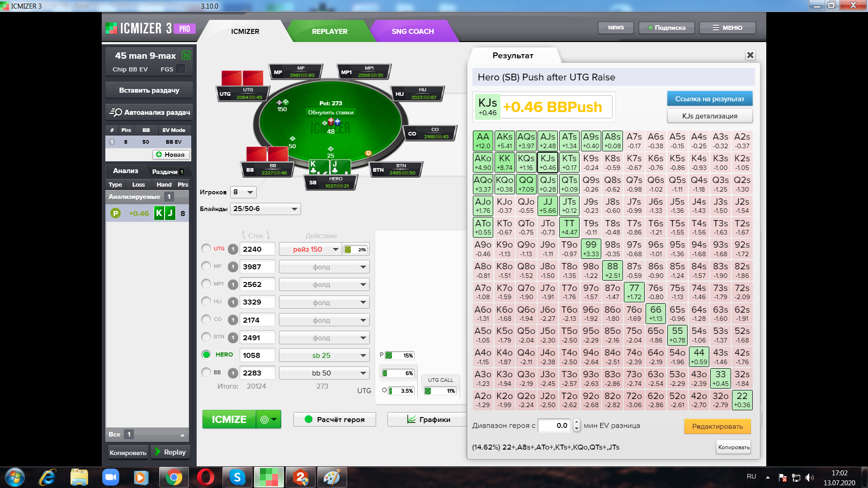Click the number badge next to BB stack
The height and width of the screenshot is (488, 868).
(233, 373)
